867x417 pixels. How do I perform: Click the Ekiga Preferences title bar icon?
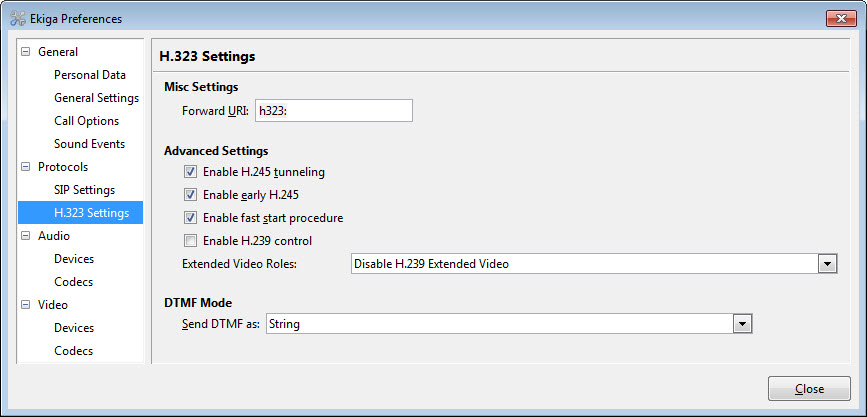(x=18, y=18)
